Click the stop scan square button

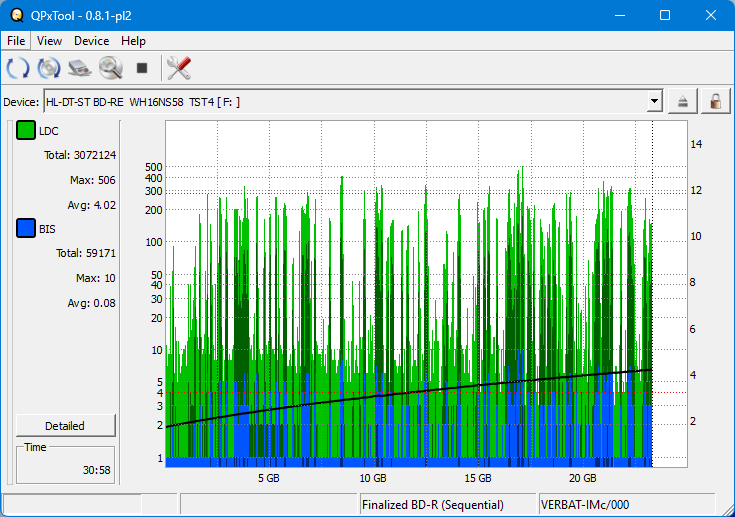pyautogui.click(x=142, y=68)
